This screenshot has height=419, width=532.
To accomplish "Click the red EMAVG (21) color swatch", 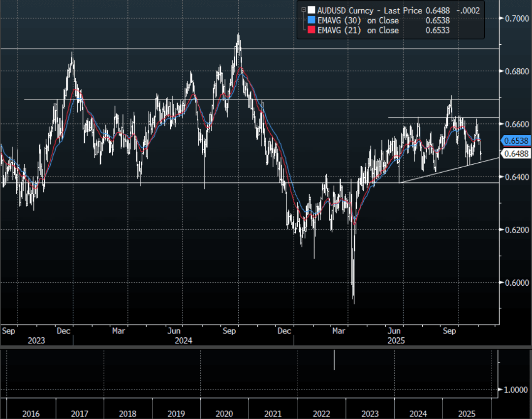I will (311, 30).
